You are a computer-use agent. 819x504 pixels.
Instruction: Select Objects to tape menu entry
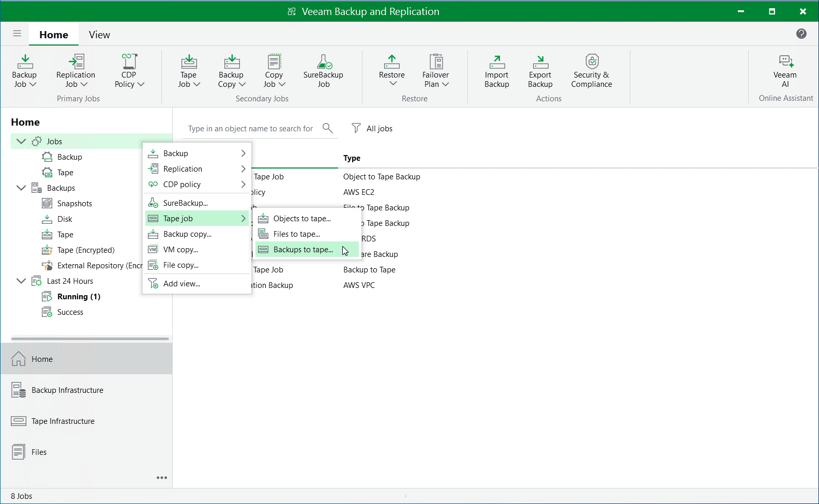(302, 219)
